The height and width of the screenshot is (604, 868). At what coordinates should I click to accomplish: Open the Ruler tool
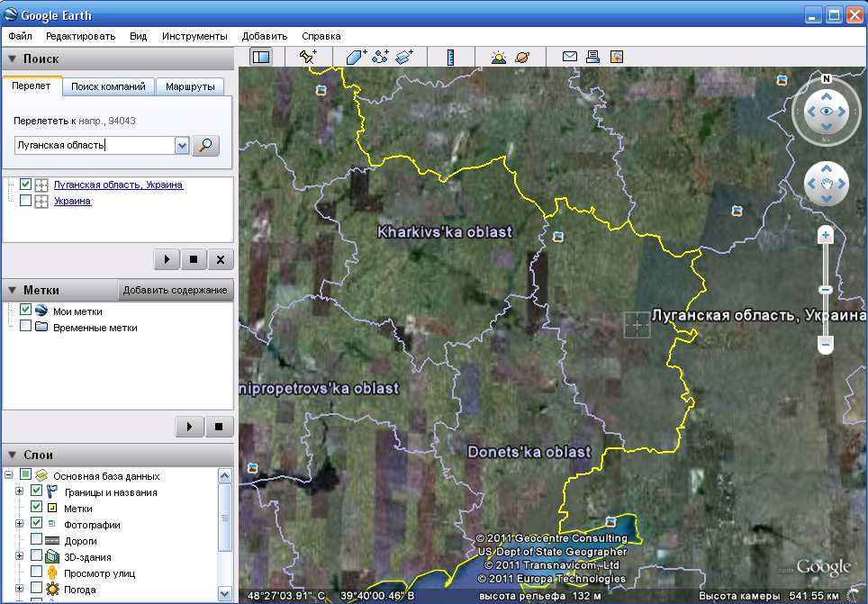450,57
